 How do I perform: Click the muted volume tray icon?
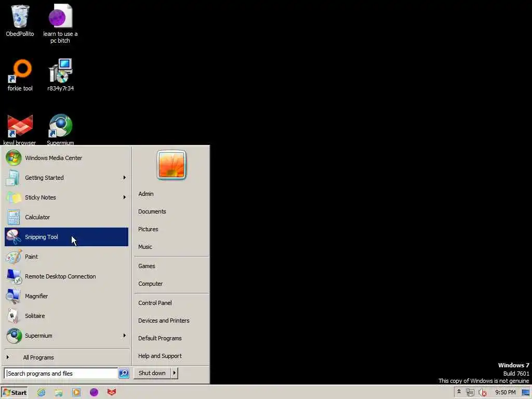pyautogui.click(x=482, y=393)
